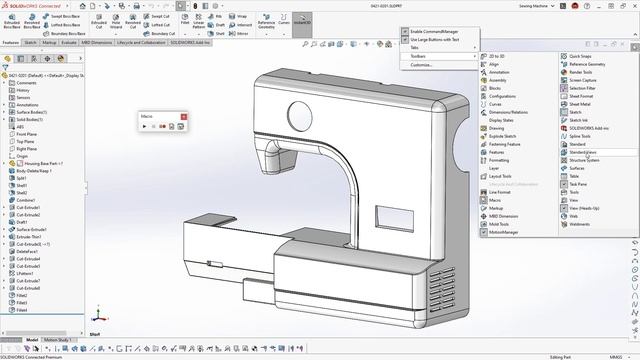Select the Wrap tool
This screenshot has height=360, width=640.
tap(238, 16)
